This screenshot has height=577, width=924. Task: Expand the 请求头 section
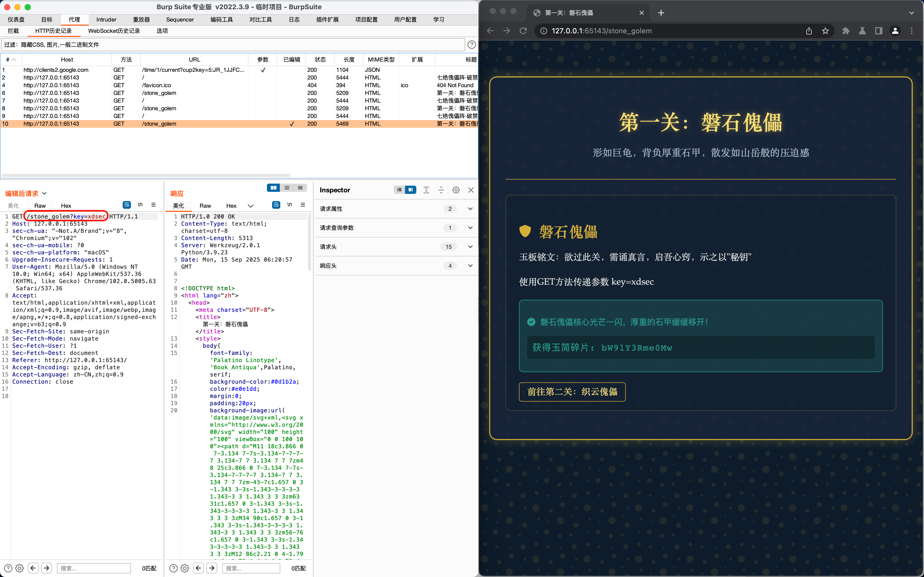(x=470, y=247)
